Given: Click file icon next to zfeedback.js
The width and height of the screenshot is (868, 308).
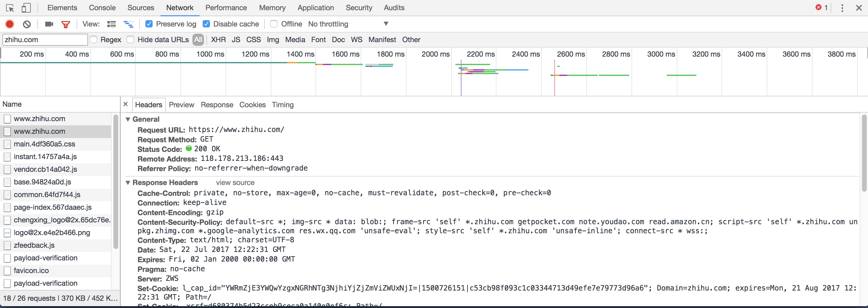Looking at the screenshot, I should 7,245.
